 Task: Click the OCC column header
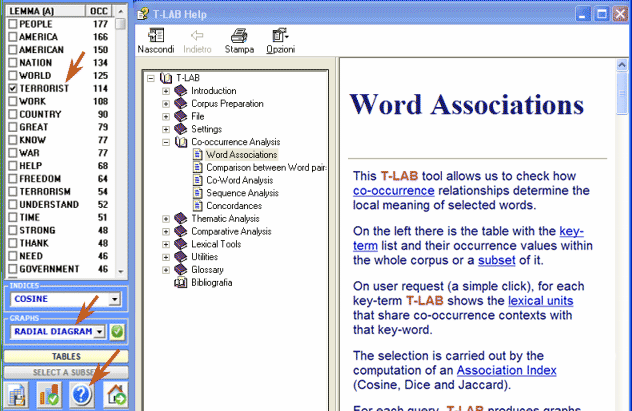tap(99, 11)
